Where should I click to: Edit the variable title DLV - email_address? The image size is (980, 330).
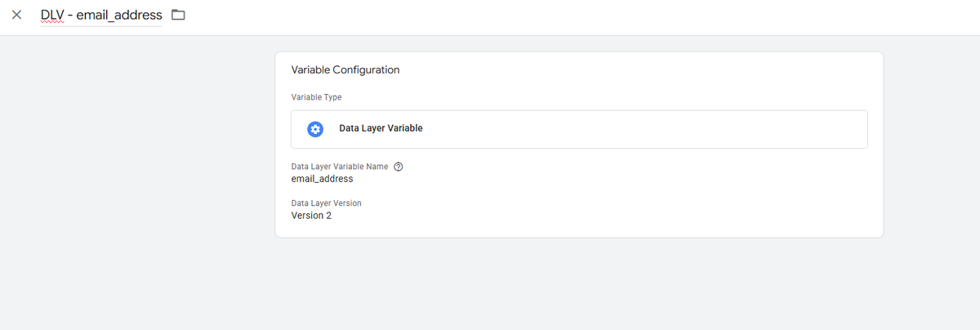point(101,16)
